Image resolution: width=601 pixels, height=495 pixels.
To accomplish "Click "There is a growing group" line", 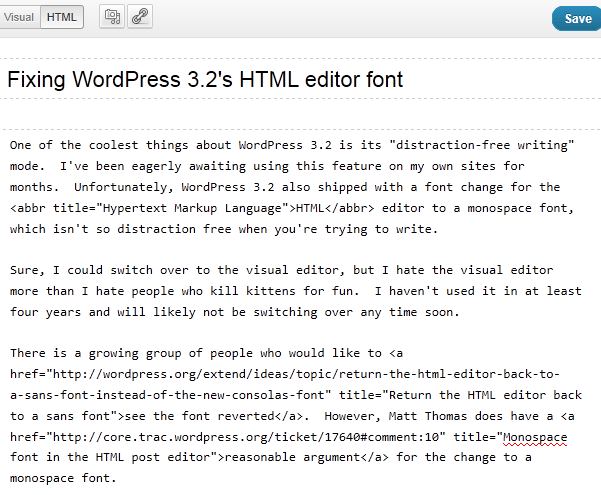I will point(206,353).
